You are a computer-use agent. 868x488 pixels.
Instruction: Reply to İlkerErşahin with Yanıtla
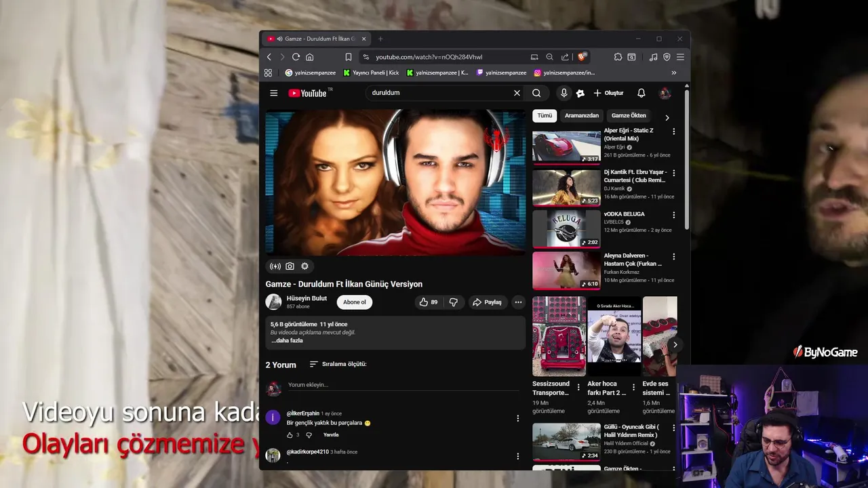coord(331,435)
